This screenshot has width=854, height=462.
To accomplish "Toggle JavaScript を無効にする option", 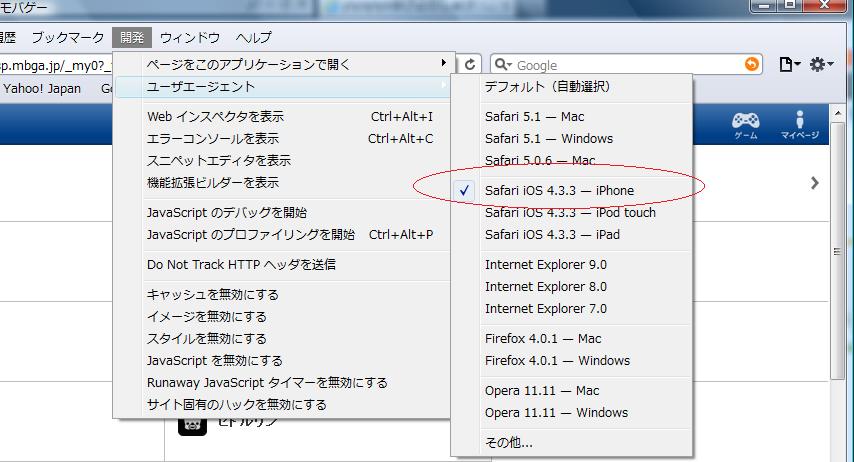I will coord(214,360).
